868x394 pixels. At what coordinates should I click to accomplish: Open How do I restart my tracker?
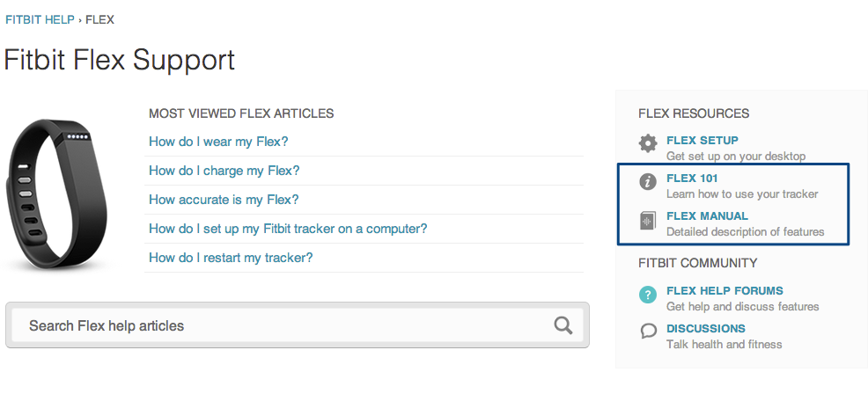[231, 258]
